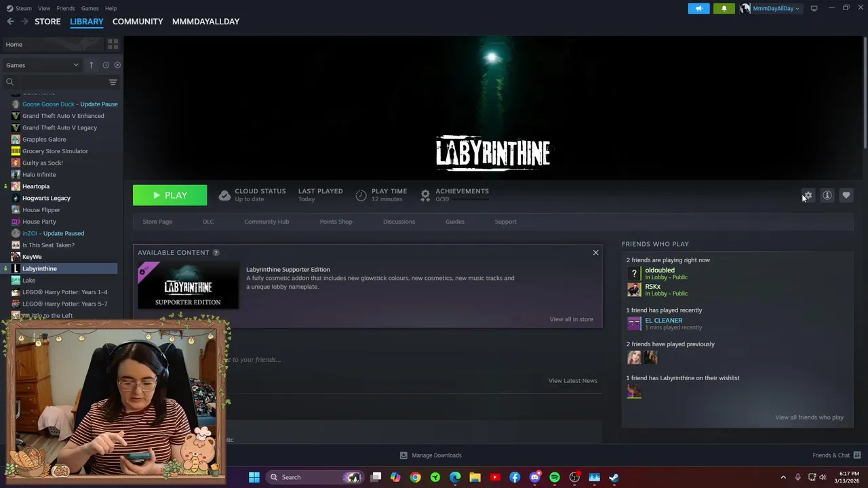Open the Support link

(505, 222)
